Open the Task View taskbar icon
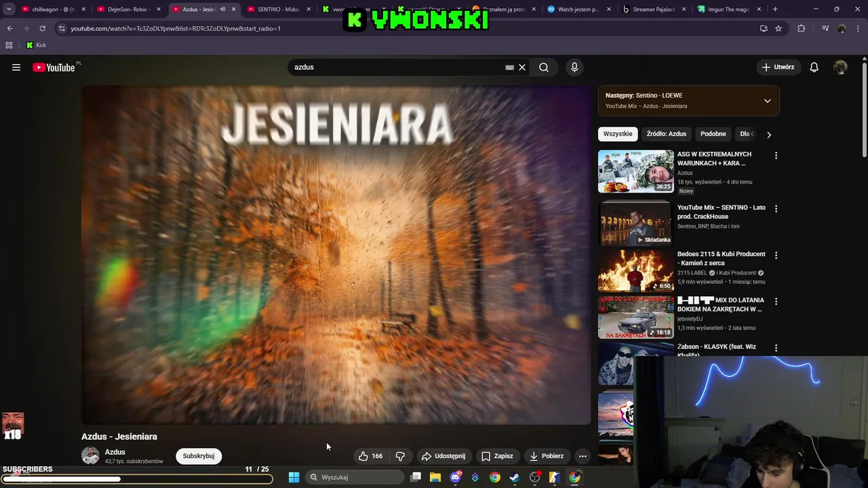 (x=416, y=477)
